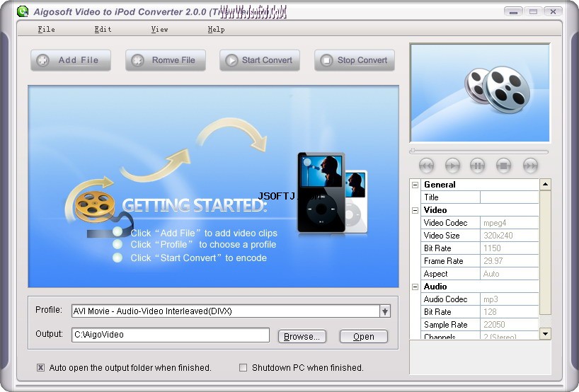Click the play button under the preview
This screenshot has height=392, width=579.
point(452,166)
